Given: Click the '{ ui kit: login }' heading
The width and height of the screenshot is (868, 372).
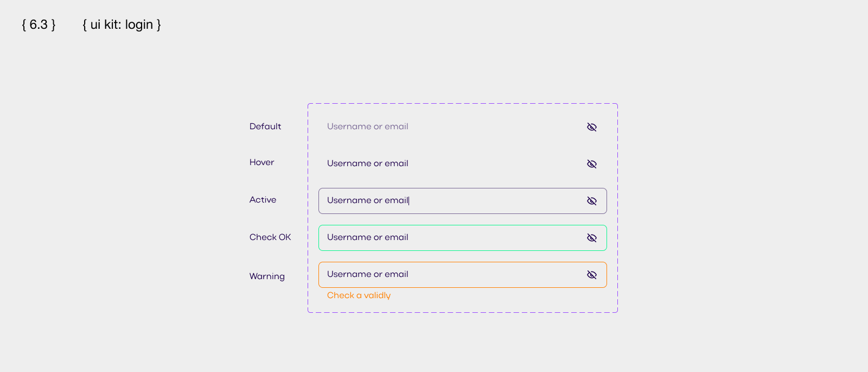Looking at the screenshot, I should tap(122, 25).
